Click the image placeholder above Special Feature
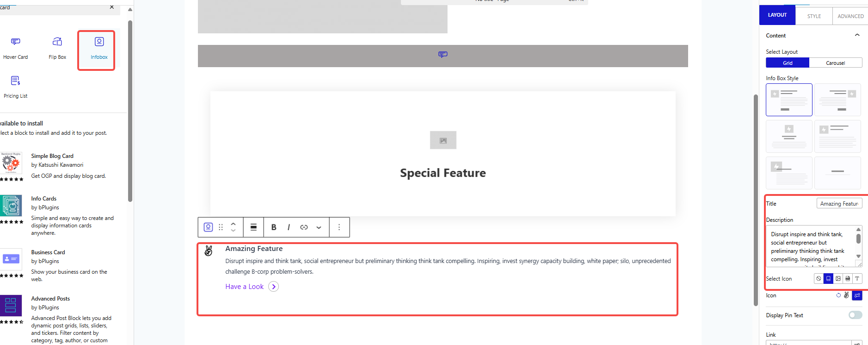 tap(443, 140)
